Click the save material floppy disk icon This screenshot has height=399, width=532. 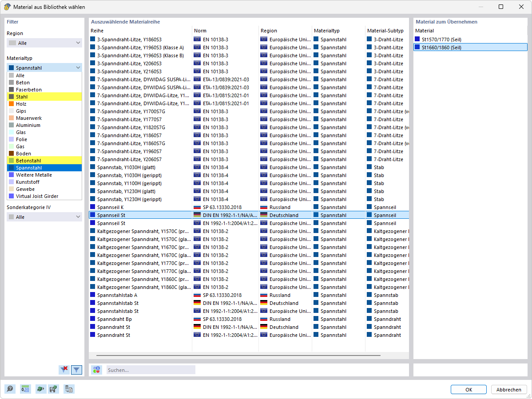(53, 389)
